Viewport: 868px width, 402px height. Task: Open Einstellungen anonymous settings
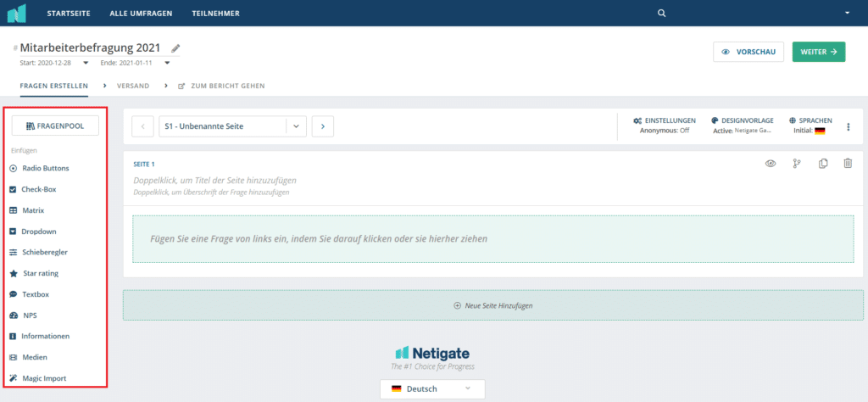665,126
